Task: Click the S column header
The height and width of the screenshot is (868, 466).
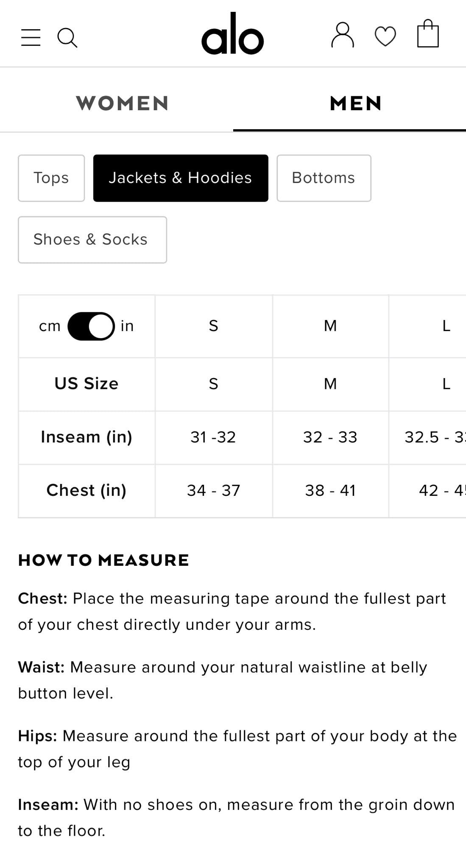Action: click(x=213, y=326)
